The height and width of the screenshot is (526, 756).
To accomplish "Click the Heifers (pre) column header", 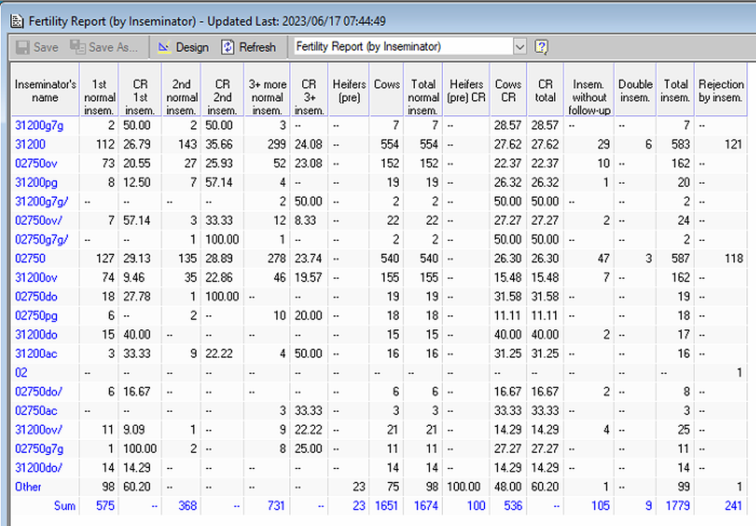I will [349, 91].
